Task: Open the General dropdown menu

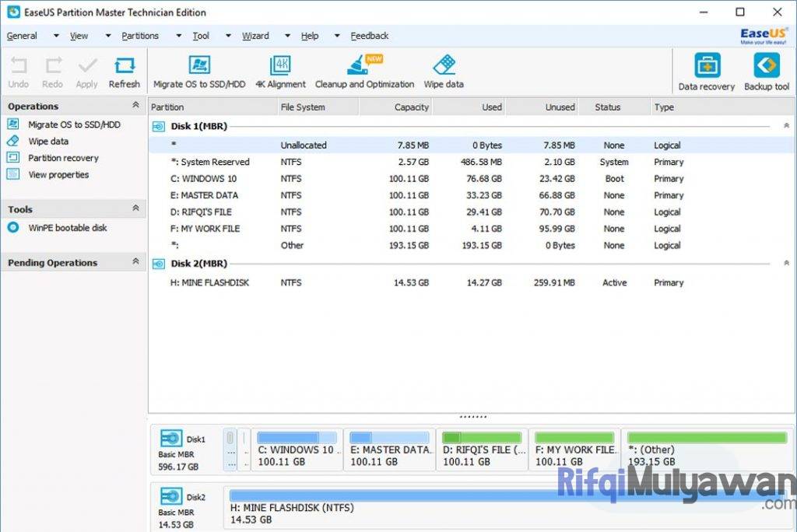Action: tap(22, 35)
